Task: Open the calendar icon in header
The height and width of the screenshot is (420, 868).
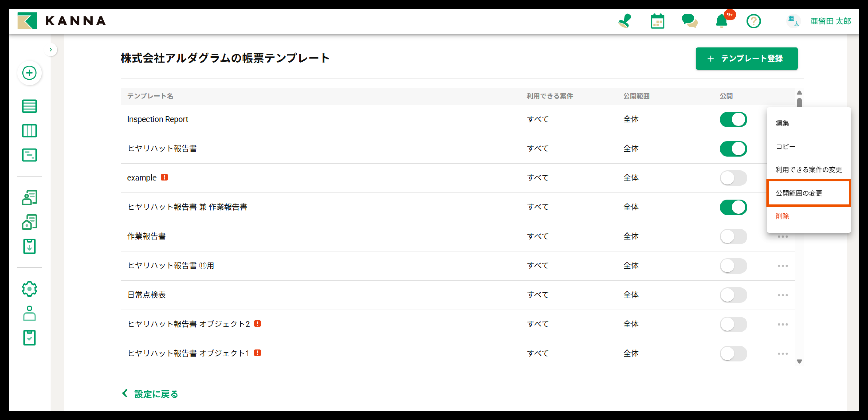Action: (657, 21)
